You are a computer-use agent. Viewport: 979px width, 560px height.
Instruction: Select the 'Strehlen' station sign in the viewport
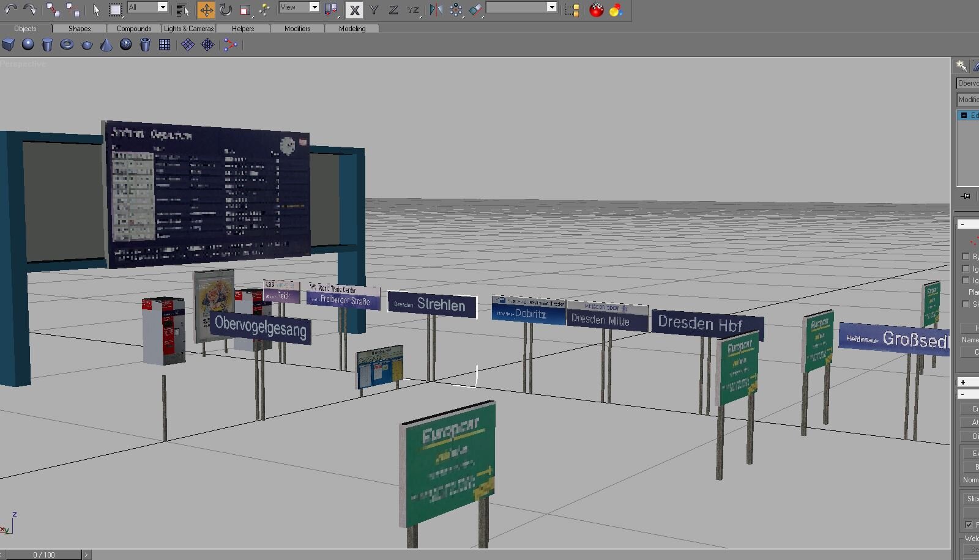(x=432, y=304)
